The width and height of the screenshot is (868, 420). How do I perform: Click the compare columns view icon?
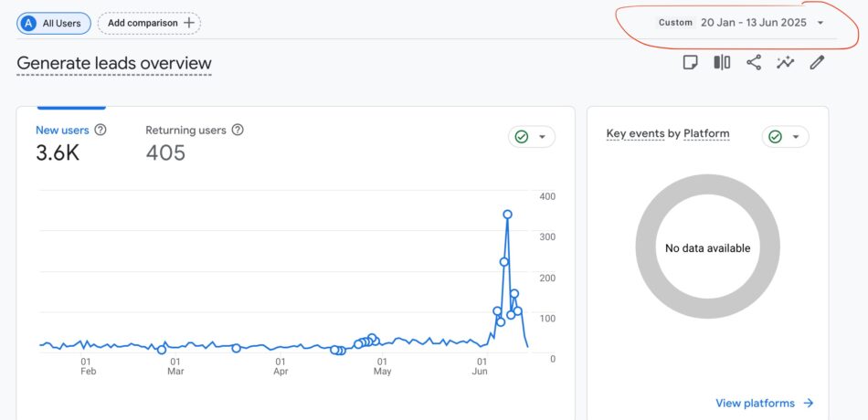[x=722, y=63]
